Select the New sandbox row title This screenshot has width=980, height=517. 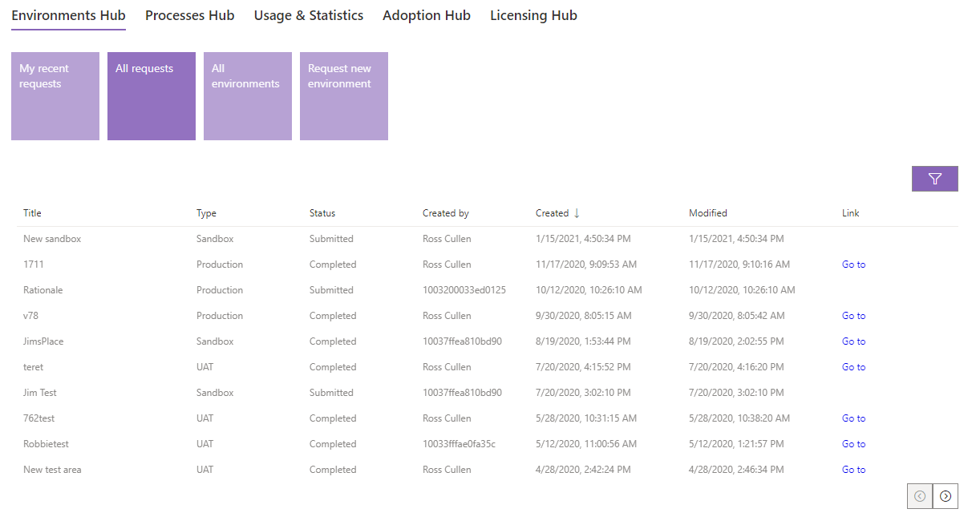tap(52, 239)
